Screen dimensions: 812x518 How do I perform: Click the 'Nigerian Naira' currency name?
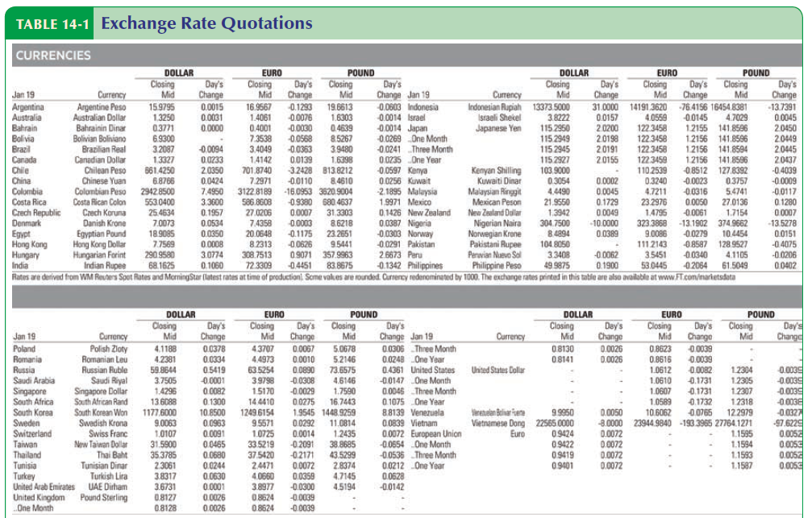pos(498,223)
